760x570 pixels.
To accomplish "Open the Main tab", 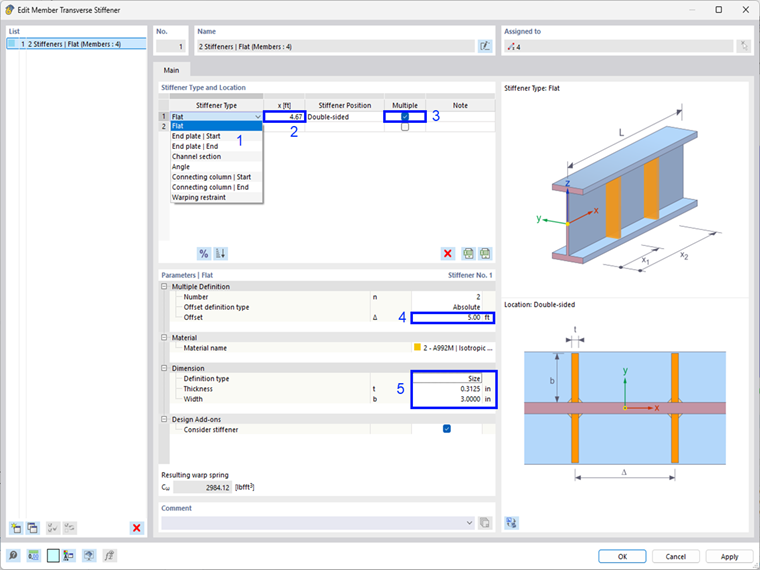I will 171,70.
